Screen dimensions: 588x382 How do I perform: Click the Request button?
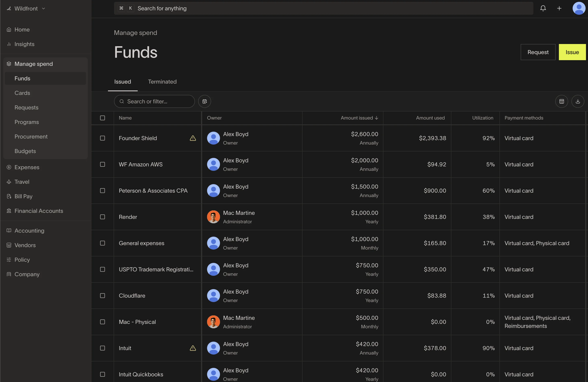coord(538,52)
